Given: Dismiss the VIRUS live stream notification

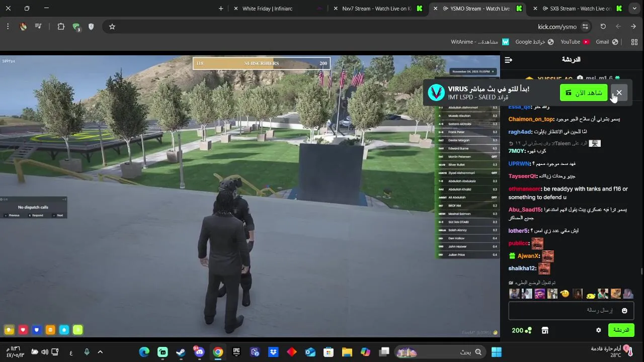Looking at the screenshot, I should (x=619, y=93).
